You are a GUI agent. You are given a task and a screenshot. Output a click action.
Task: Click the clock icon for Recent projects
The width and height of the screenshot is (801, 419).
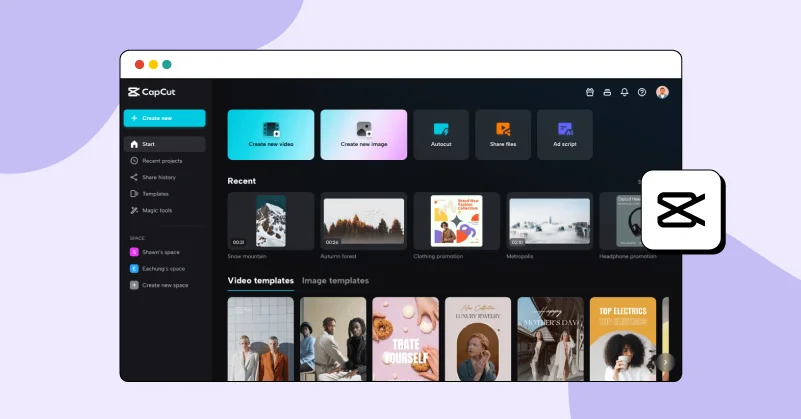[x=134, y=160]
